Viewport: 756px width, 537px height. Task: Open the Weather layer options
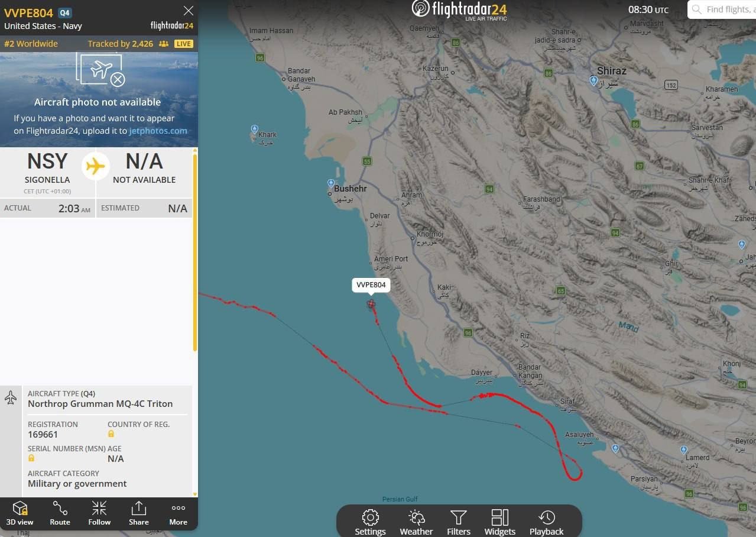point(416,522)
